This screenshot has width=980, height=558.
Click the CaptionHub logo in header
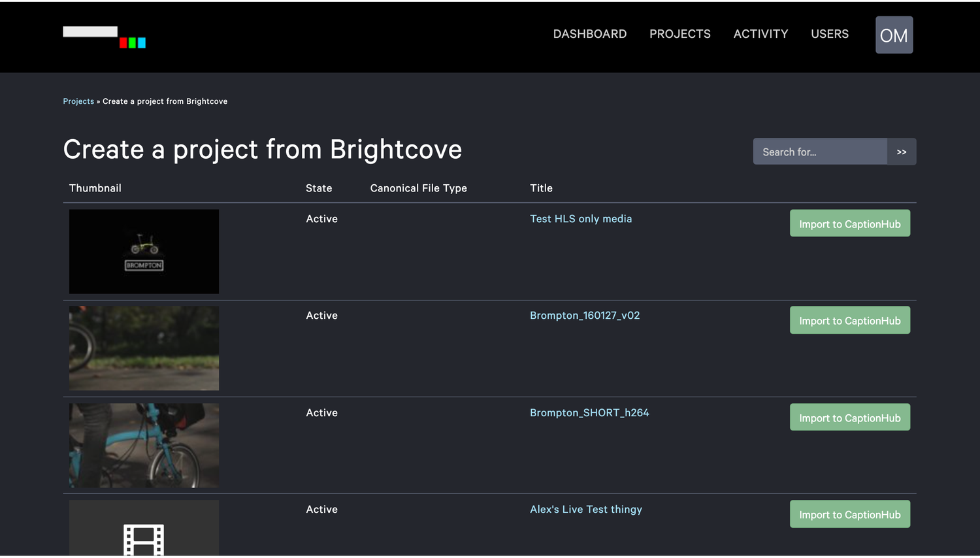click(x=104, y=37)
